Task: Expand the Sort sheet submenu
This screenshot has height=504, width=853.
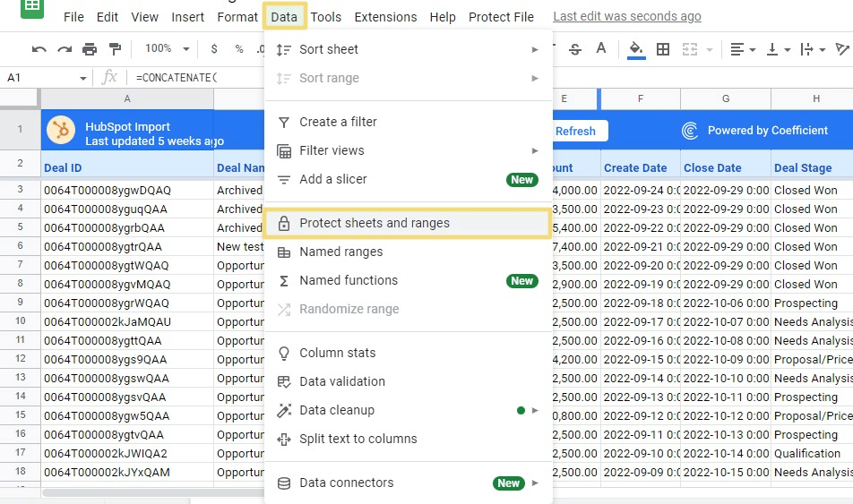Action: pyautogui.click(x=408, y=49)
